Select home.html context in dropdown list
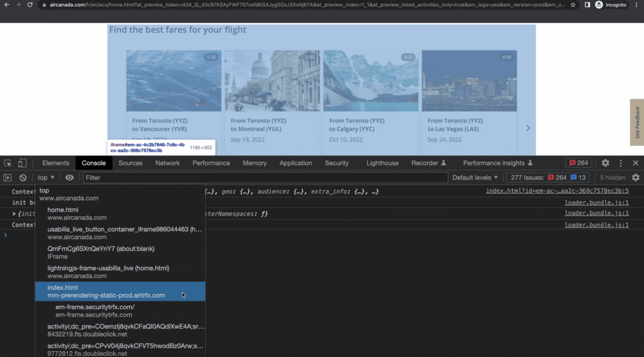This screenshot has width=644, height=357. (120, 214)
